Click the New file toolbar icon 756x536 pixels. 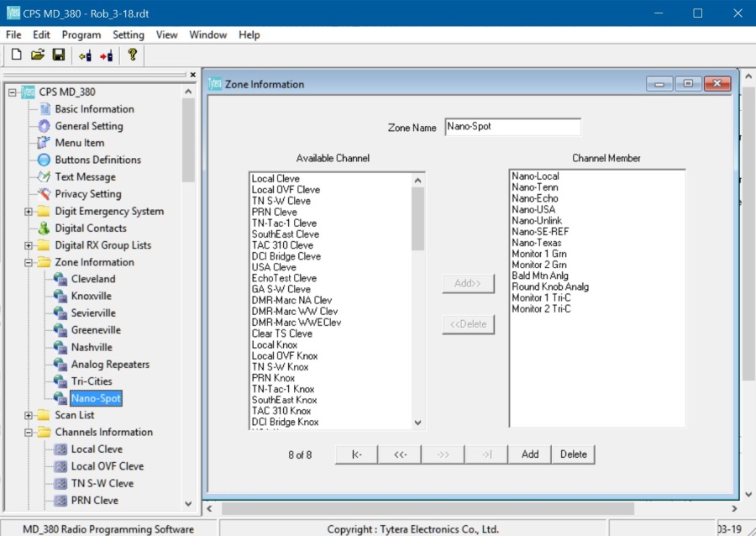pos(17,55)
